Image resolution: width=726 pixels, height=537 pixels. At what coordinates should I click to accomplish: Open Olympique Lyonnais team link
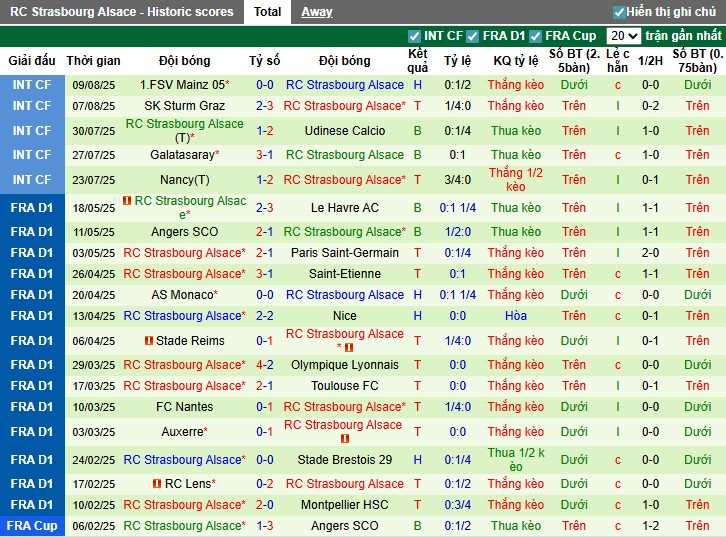(344, 365)
